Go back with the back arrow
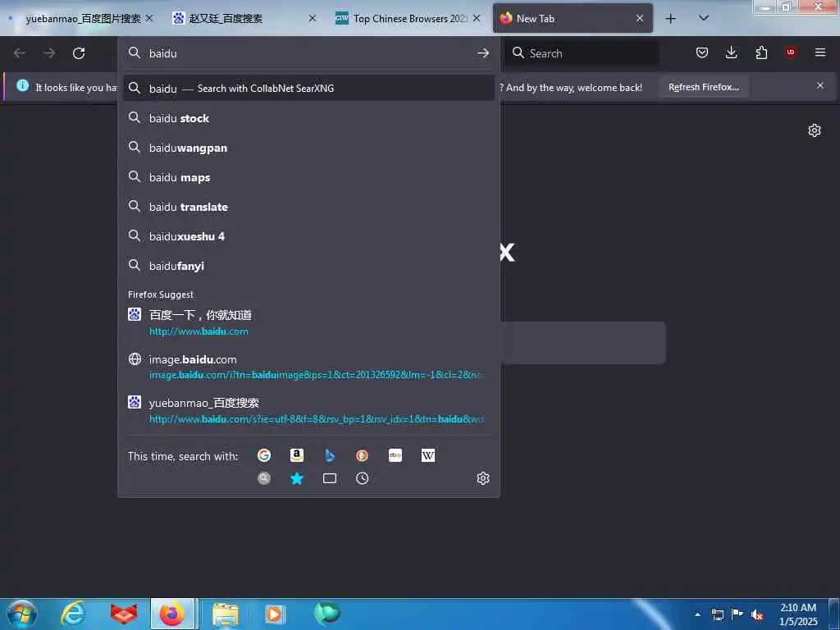840x630 pixels. [20, 53]
